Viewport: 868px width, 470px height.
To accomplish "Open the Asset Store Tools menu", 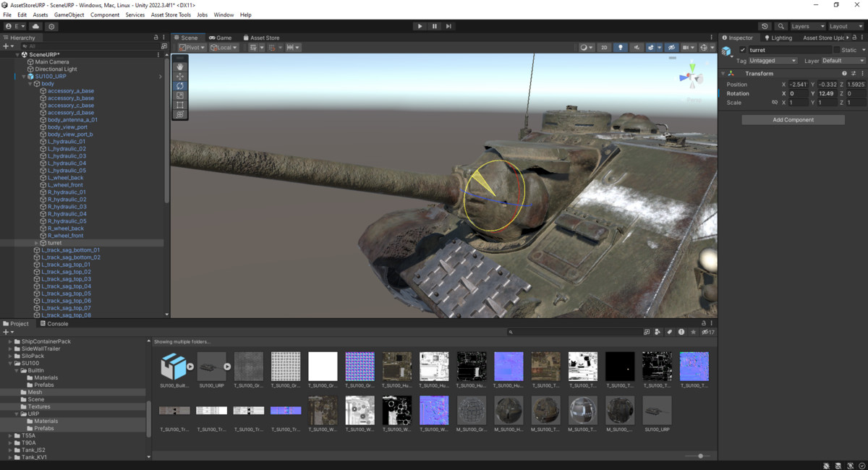I will click(x=171, y=14).
